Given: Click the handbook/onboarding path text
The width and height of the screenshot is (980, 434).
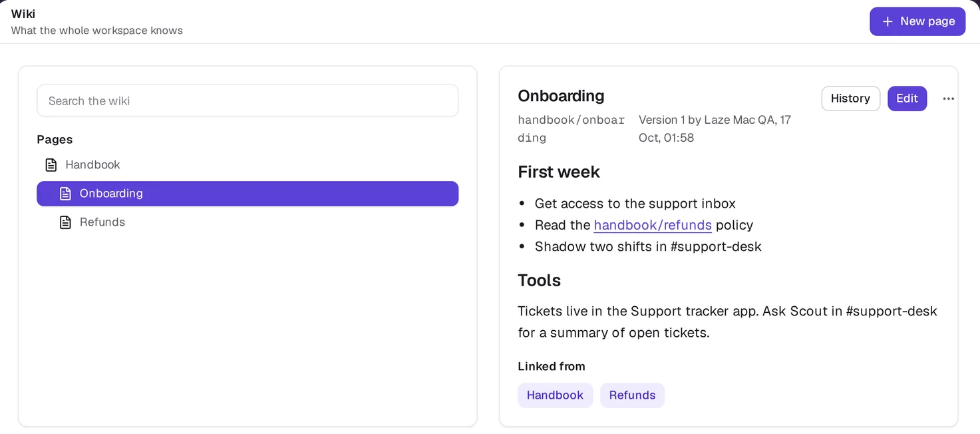Looking at the screenshot, I should (571, 129).
